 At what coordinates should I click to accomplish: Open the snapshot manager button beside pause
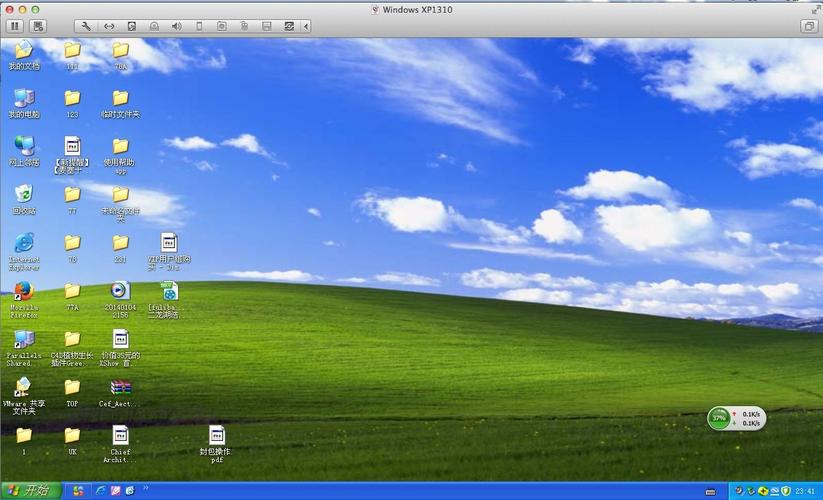(38, 26)
